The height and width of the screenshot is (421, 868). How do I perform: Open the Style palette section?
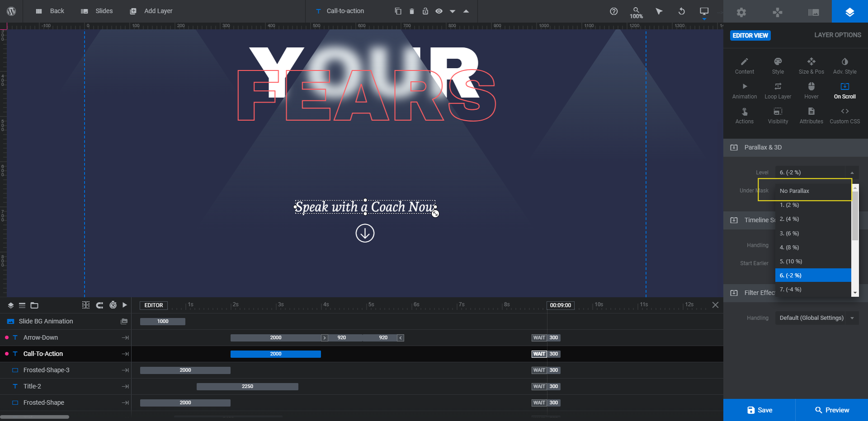[778, 66]
